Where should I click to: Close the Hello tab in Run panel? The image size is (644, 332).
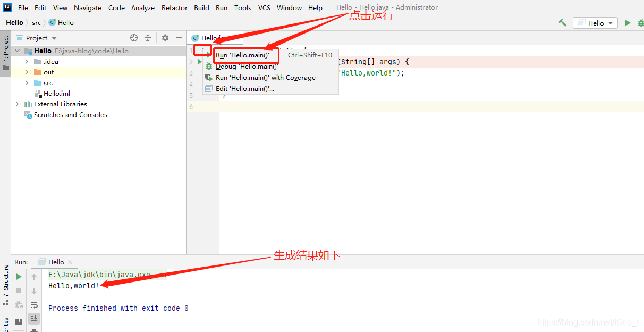coord(70,262)
